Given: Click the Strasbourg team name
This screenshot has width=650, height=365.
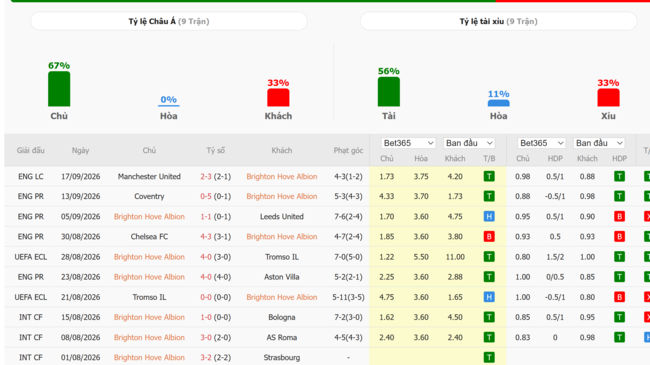Looking at the screenshot, I should [x=282, y=357].
